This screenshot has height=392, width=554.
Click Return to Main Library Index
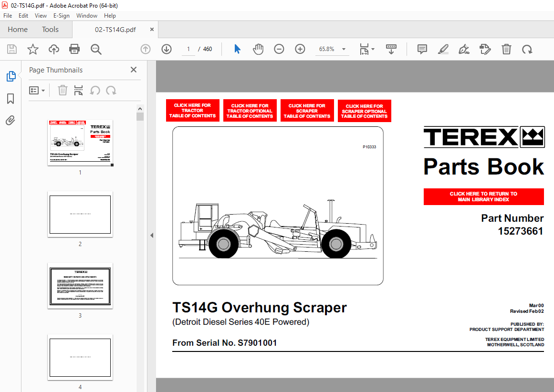point(484,196)
